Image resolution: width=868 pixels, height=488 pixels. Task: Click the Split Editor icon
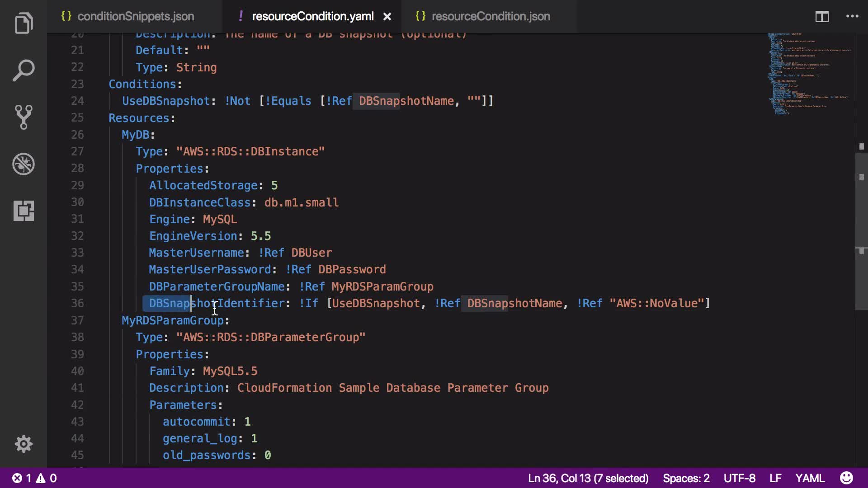pyautogui.click(x=821, y=17)
